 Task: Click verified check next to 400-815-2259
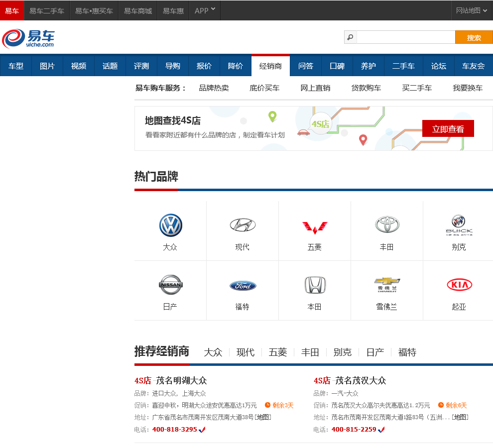point(381,430)
